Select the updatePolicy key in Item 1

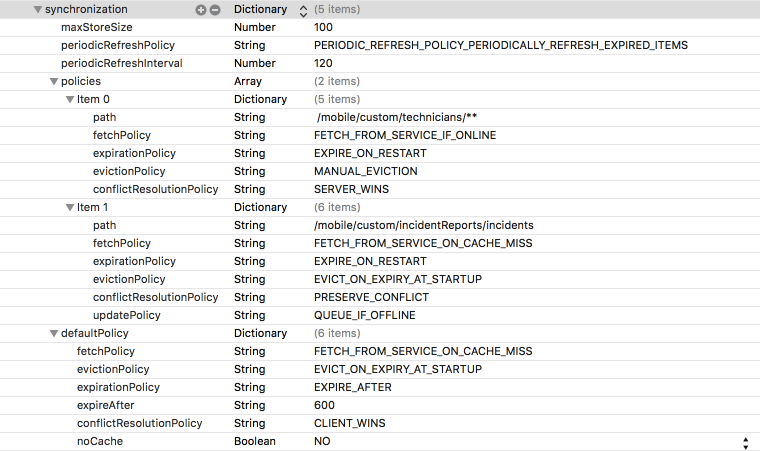(126, 315)
